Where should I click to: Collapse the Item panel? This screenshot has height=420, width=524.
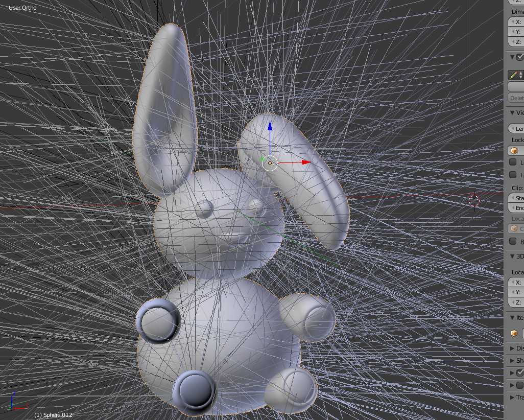(x=512, y=318)
